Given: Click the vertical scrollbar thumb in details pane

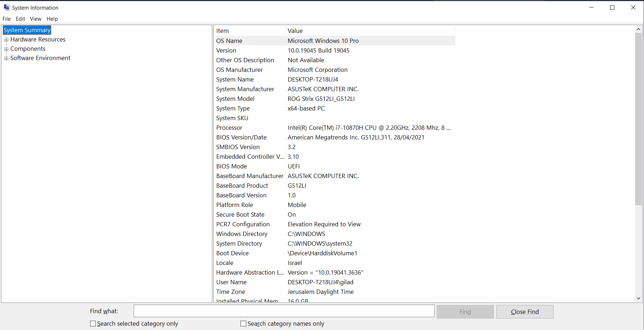Looking at the screenshot, I should coord(638,119).
